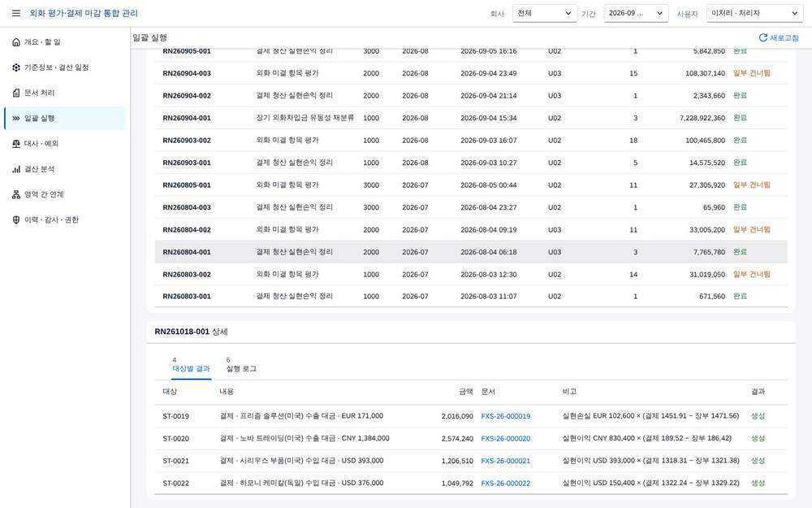The width and height of the screenshot is (812, 508).
Task: Select run row RN260904-002
Action: [x=471, y=95]
